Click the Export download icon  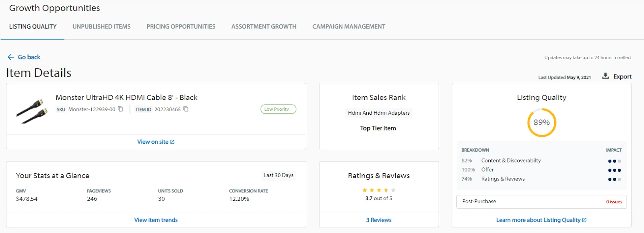[605, 76]
